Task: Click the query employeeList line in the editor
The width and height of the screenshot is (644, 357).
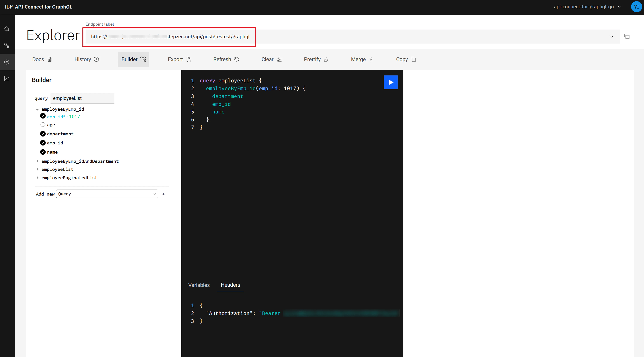Action: 231,81
